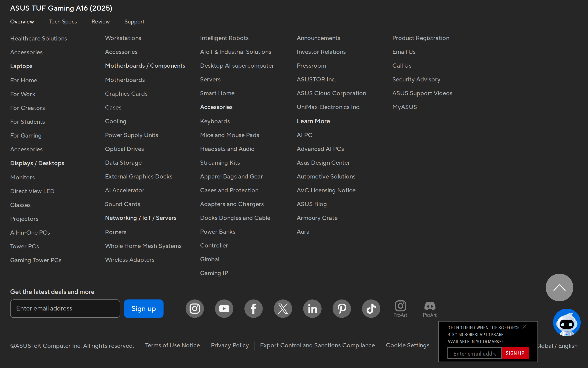Open the Privacy Policy link
The height and width of the screenshot is (368, 588).
point(230,345)
